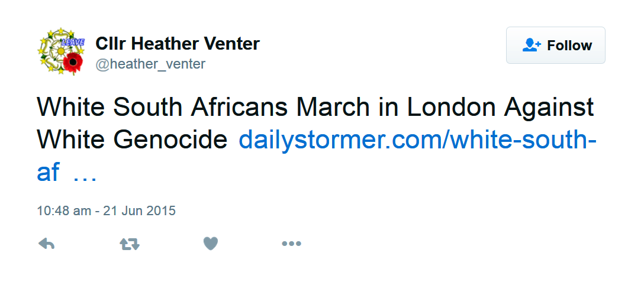Open Heather Venter's profile picture

pyautogui.click(x=62, y=51)
